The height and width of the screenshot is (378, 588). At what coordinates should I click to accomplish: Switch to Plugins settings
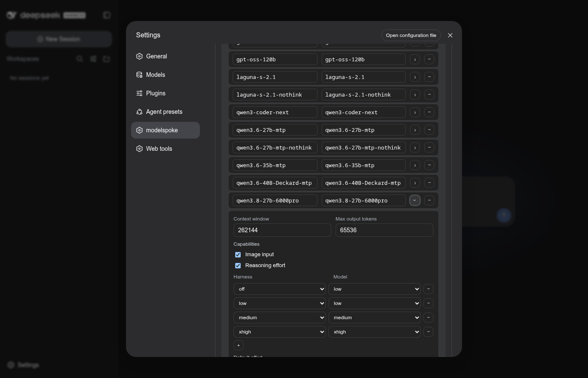point(165,93)
